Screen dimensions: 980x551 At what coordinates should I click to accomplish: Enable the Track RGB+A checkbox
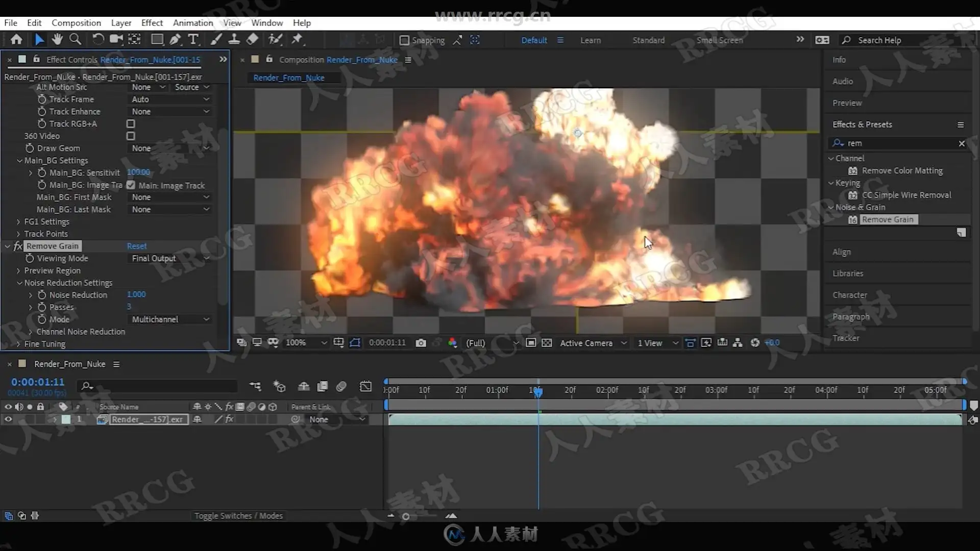tap(131, 124)
